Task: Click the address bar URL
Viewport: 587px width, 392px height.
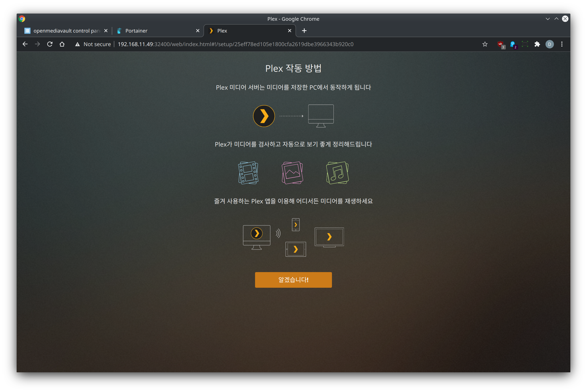Action: tap(235, 44)
